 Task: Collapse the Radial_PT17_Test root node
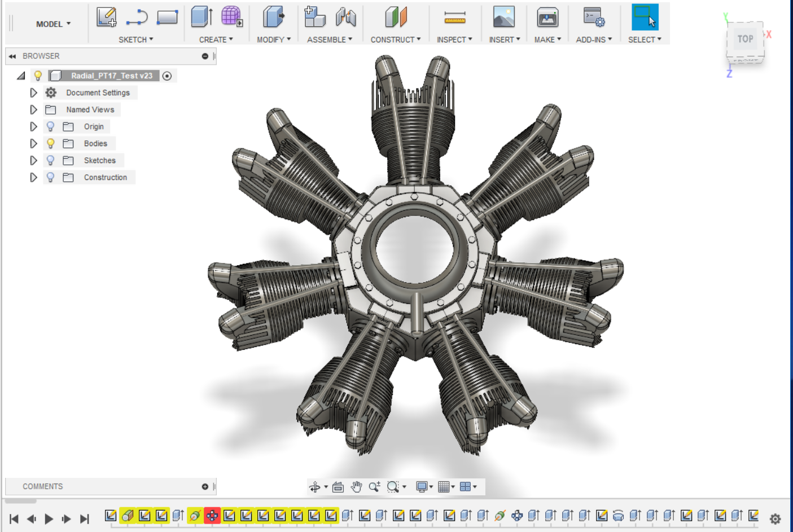coord(21,76)
